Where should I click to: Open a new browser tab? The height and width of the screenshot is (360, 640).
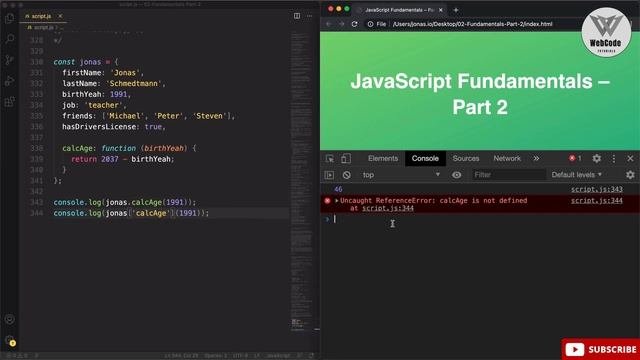pyautogui.click(x=456, y=10)
